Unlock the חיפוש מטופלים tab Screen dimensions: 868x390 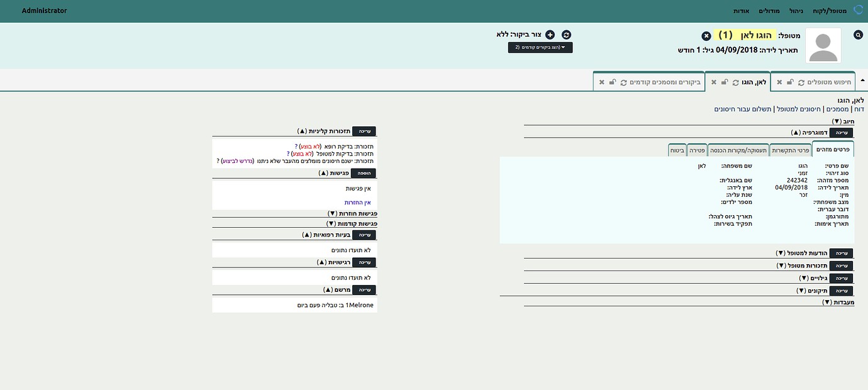[x=790, y=81]
